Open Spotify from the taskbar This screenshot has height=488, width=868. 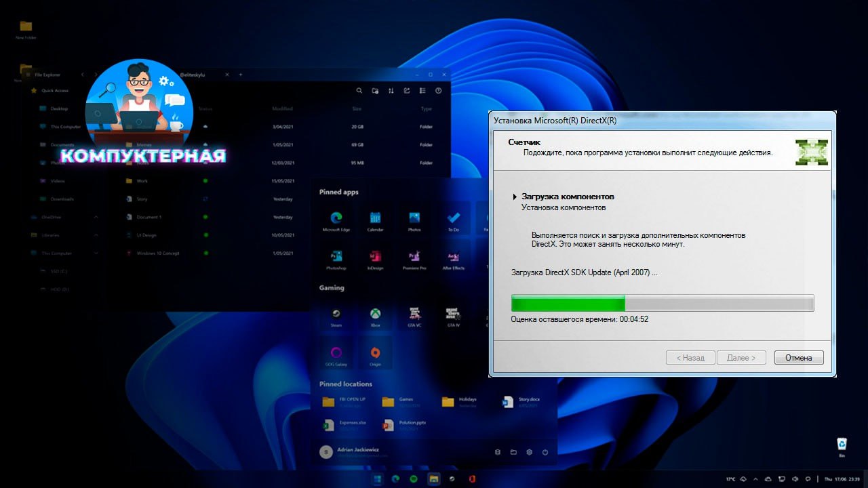tap(414, 479)
